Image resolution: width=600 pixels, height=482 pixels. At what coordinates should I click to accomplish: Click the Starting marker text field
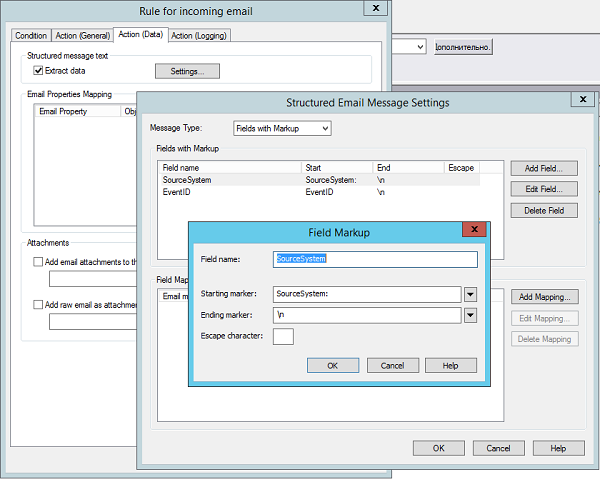pos(367,294)
